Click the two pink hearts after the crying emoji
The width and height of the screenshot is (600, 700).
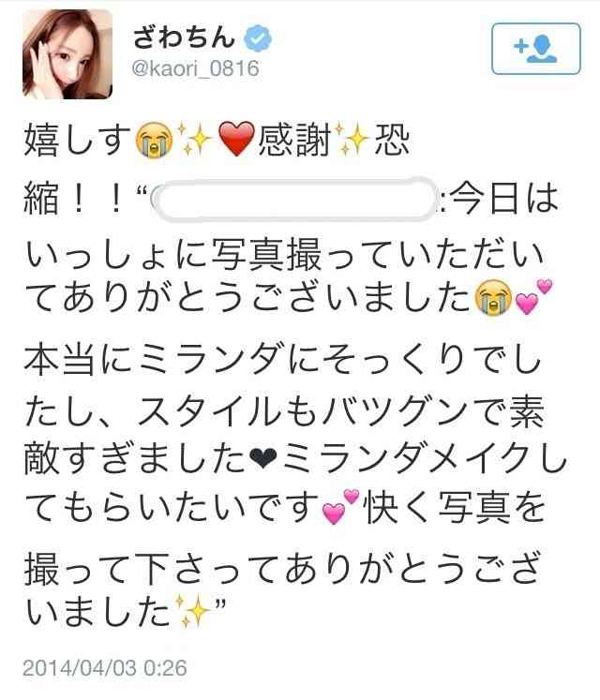pos(534,296)
